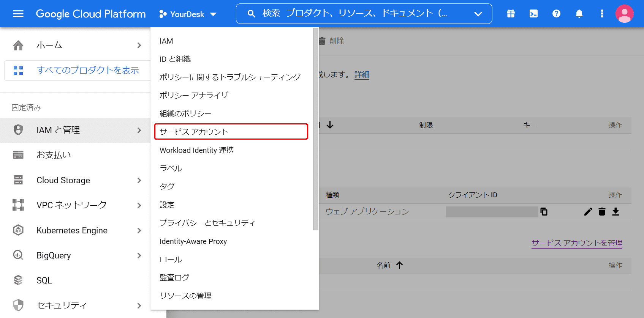Expand セキュリティ submenu chevron

click(x=139, y=305)
